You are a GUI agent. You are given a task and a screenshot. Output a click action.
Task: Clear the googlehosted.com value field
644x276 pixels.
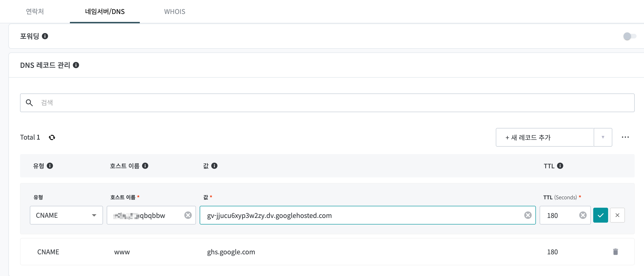528,215
